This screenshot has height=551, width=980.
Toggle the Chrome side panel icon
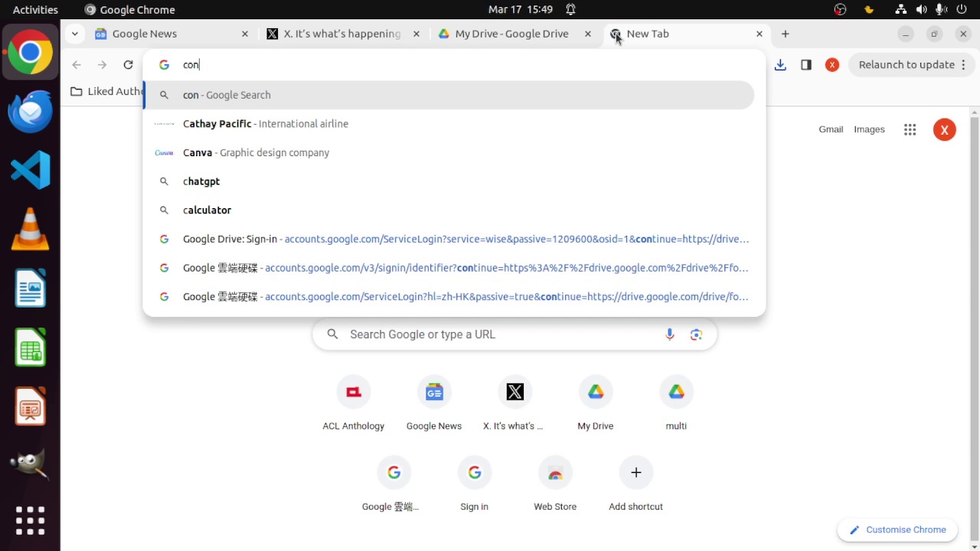tap(806, 65)
